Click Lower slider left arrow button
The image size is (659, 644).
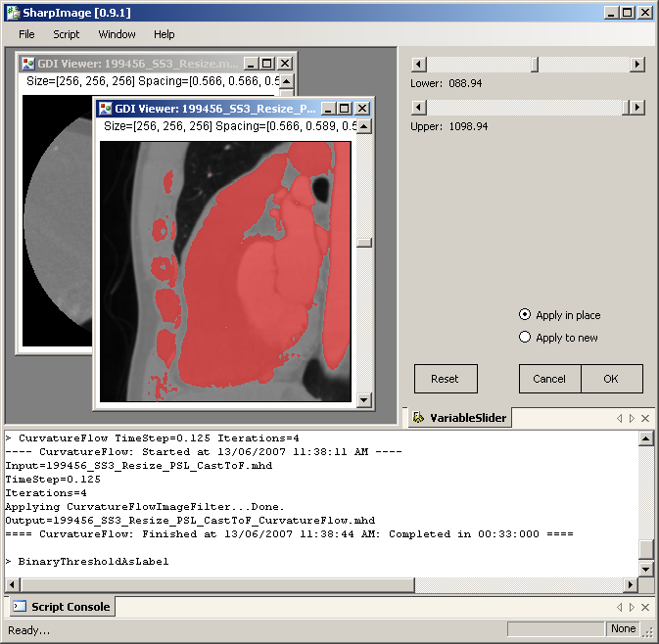tap(418, 65)
